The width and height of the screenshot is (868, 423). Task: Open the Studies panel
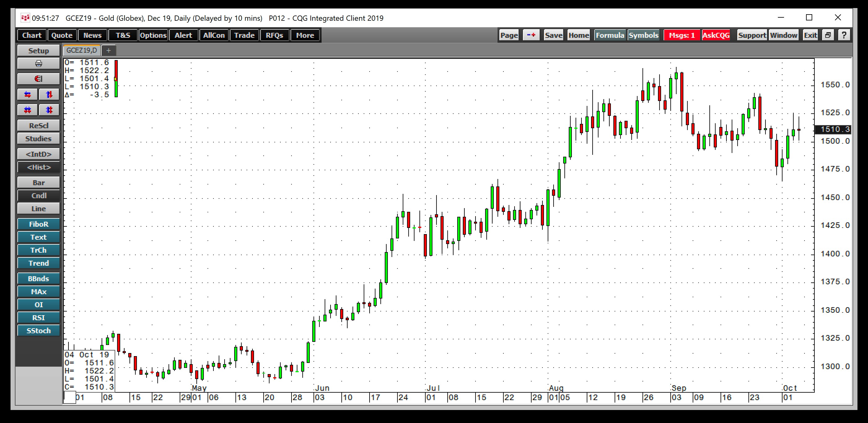click(38, 138)
